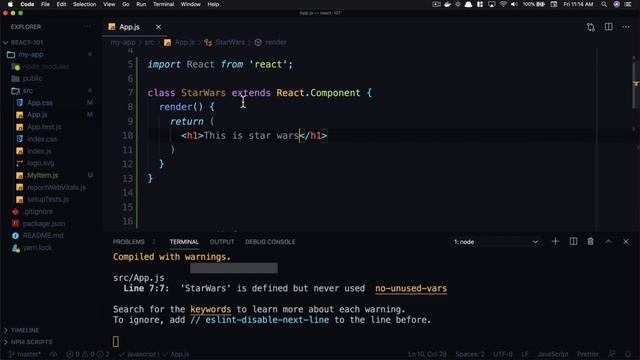The width and height of the screenshot is (640, 360).
Task: Open editor More Actions ellipsis
Action: (x=626, y=27)
